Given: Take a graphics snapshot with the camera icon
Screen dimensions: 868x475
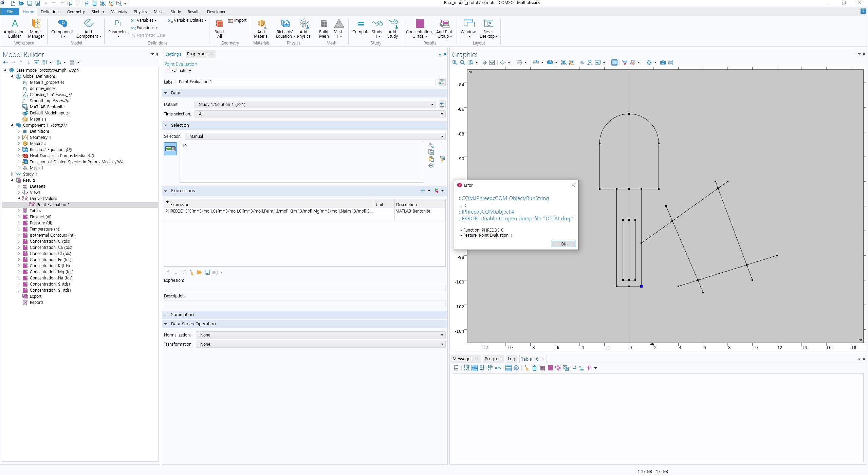Looking at the screenshot, I should tap(663, 62).
